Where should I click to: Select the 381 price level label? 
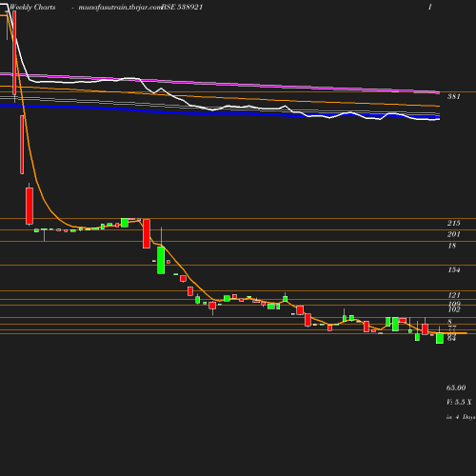click(454, 96)
